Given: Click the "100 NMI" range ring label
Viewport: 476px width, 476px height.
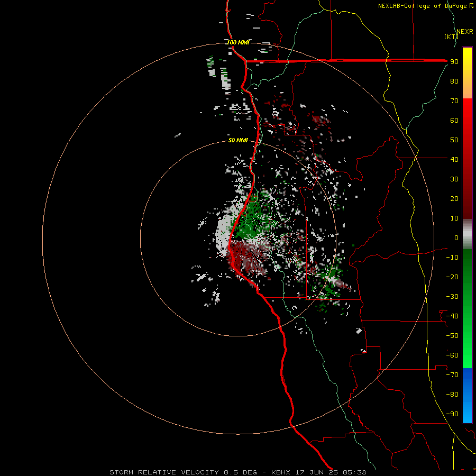Looking at the screenshot, I should (238, 42).
